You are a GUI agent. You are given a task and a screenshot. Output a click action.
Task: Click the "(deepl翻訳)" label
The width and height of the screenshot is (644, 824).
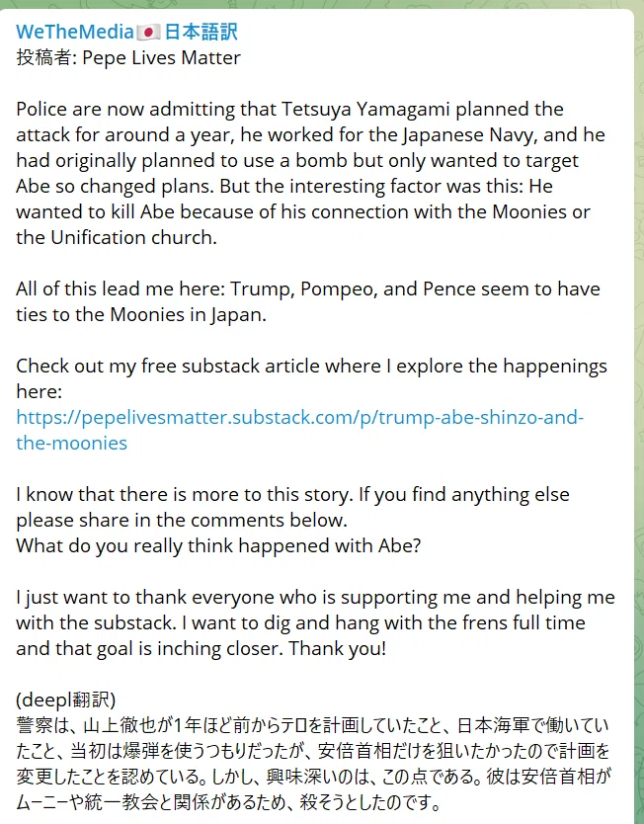[65, 700]
